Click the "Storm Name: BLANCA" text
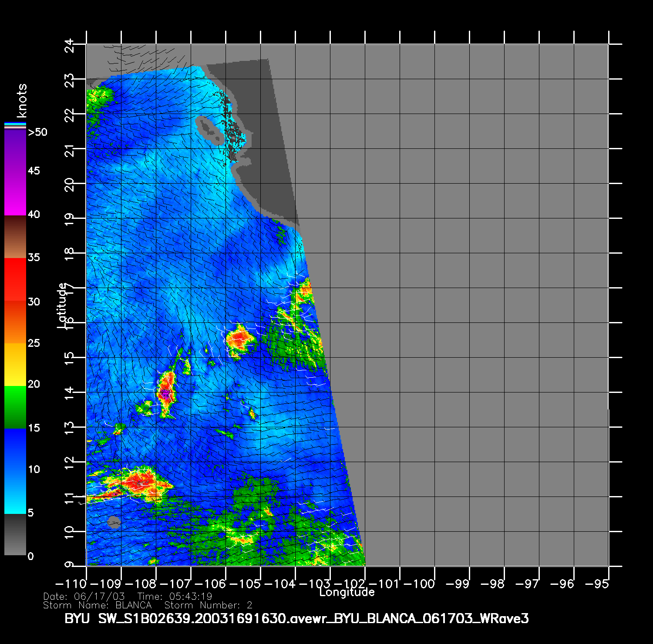 pyautogui.click(x=97, y=605)
